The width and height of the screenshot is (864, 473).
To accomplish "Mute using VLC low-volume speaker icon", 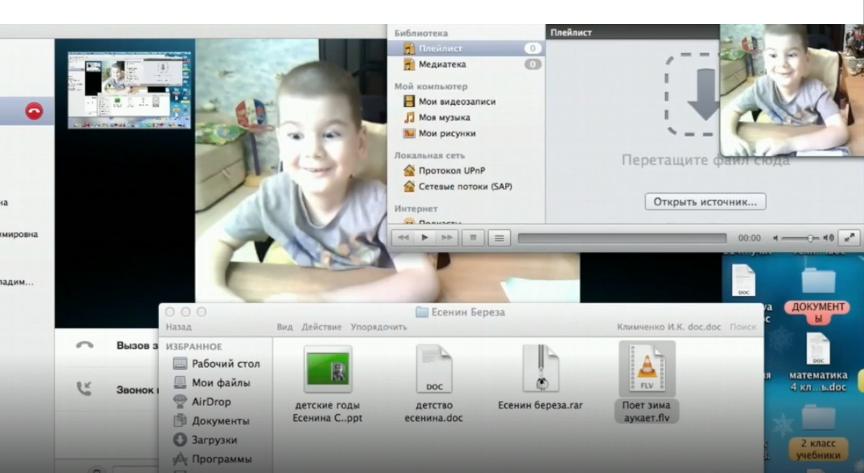I will tap(775, 238).
